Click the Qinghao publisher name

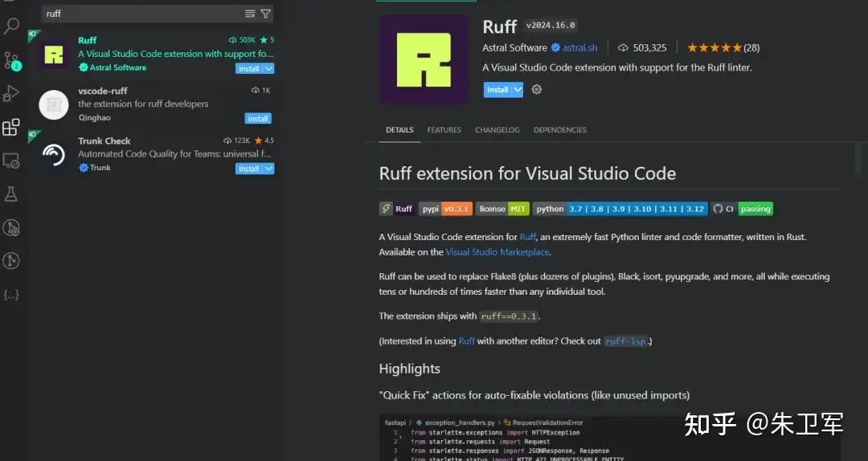point(94,118)
